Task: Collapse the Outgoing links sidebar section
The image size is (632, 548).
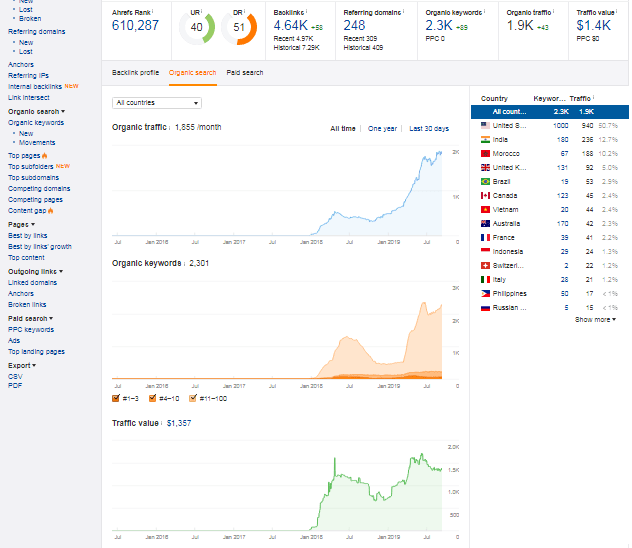Action: point(35,272)
